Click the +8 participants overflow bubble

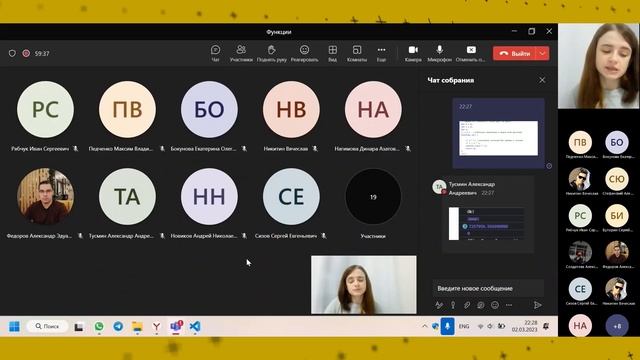click(x=617, y=326)
